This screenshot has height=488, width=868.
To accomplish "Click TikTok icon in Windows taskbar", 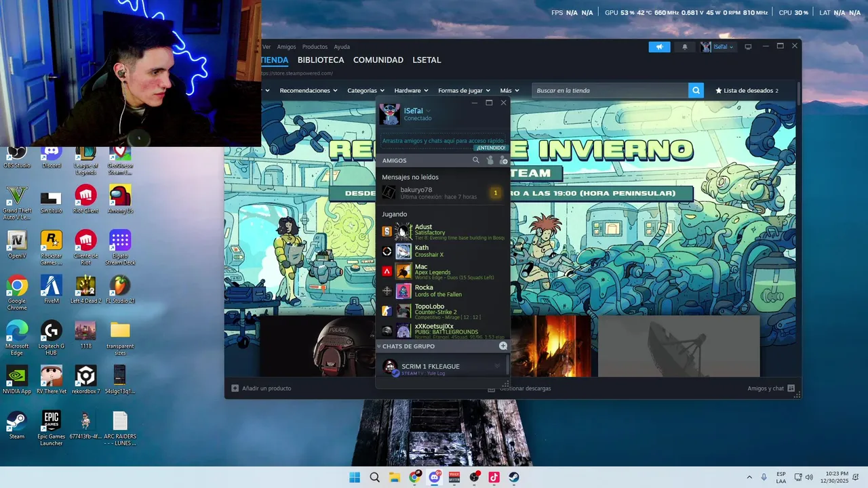I will coord(494,477).
